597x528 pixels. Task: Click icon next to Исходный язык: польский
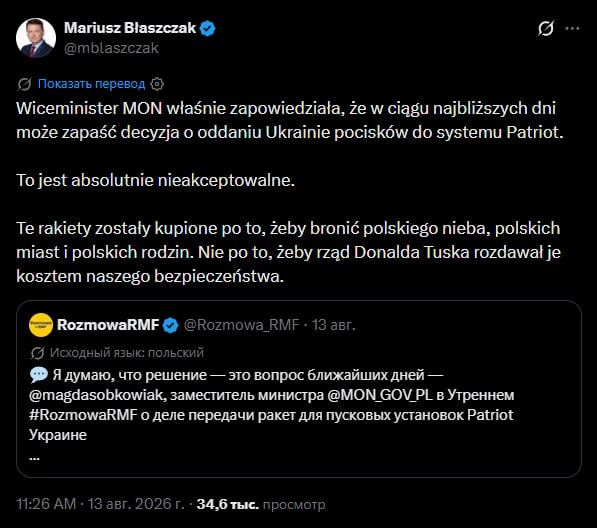[x=37, y=353]
